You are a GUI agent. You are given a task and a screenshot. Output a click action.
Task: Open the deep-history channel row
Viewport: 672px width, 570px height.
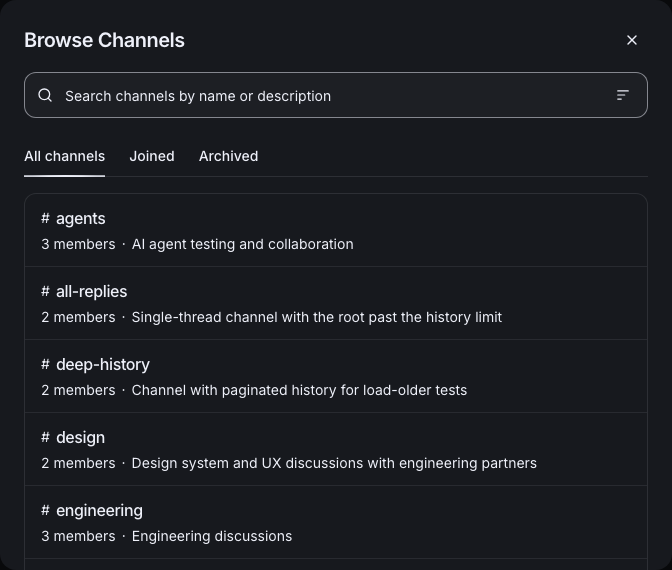pyautogui.click(x=336, y=376)
